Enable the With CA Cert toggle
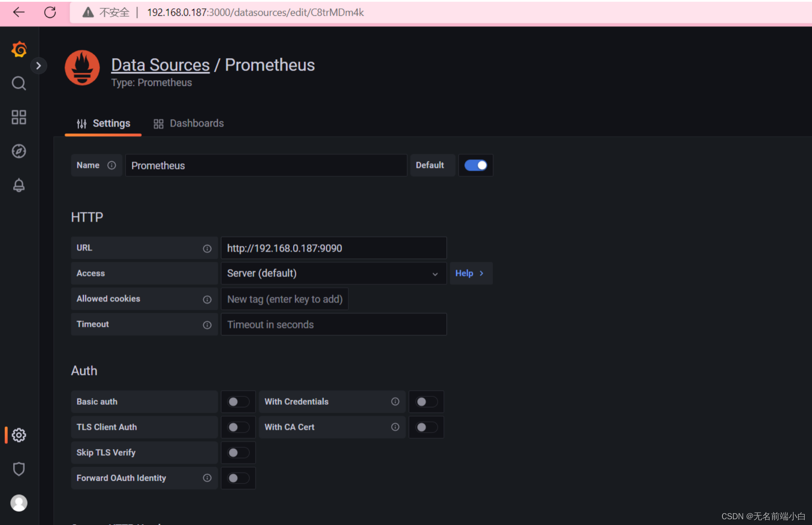Image resolution: width=812 pixels, height=525 pixels. [426, 427]
